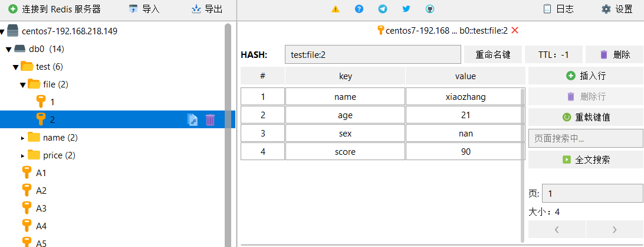The height and width of the screenshot is (247, 644).
Task: Collapse the centos7-192.168.218.149 server node
Action: tap(2, 32)
